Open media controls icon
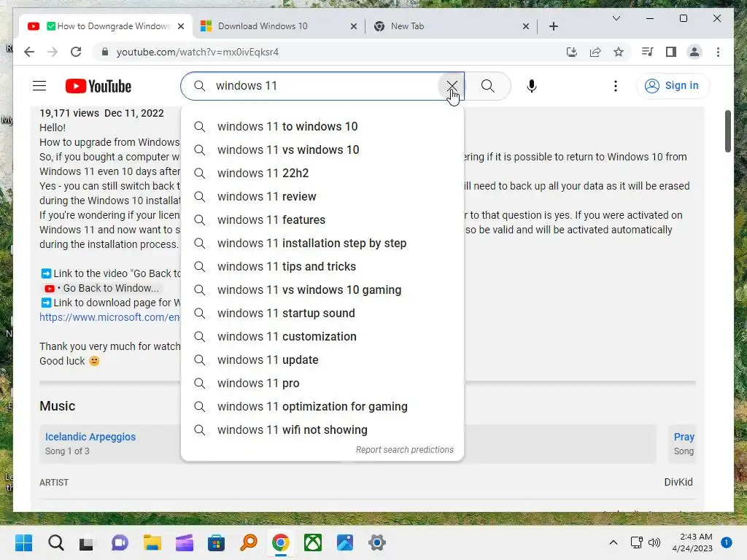Viewport: 747px width, 560px height. 647,52
